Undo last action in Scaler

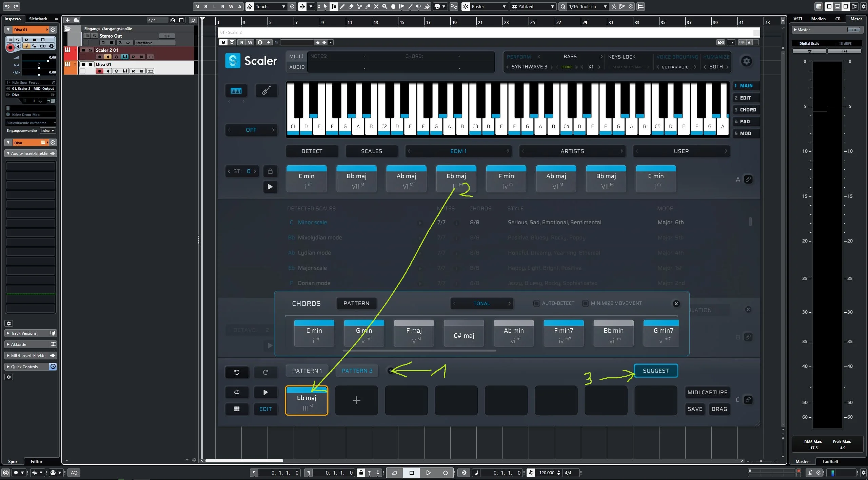click(x=237, y=372)
